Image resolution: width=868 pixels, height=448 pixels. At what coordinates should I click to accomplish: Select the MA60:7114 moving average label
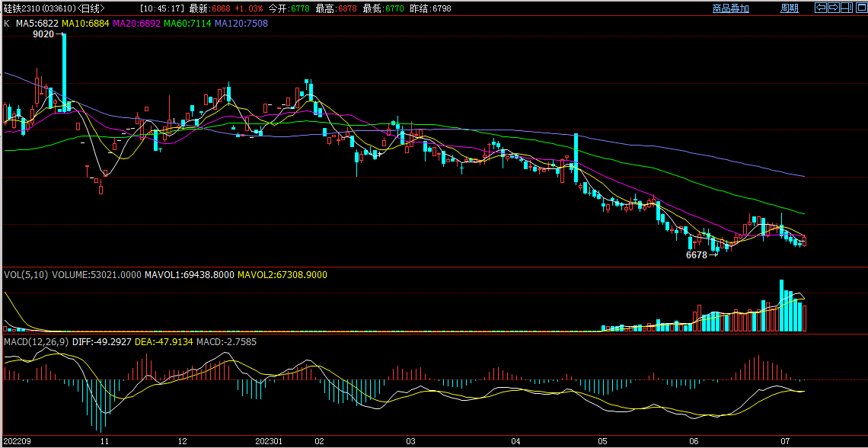click(188, 24)
